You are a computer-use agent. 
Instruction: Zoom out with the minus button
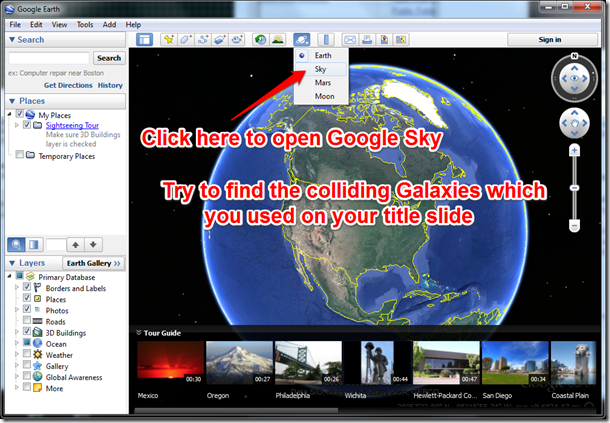(574, 226)
